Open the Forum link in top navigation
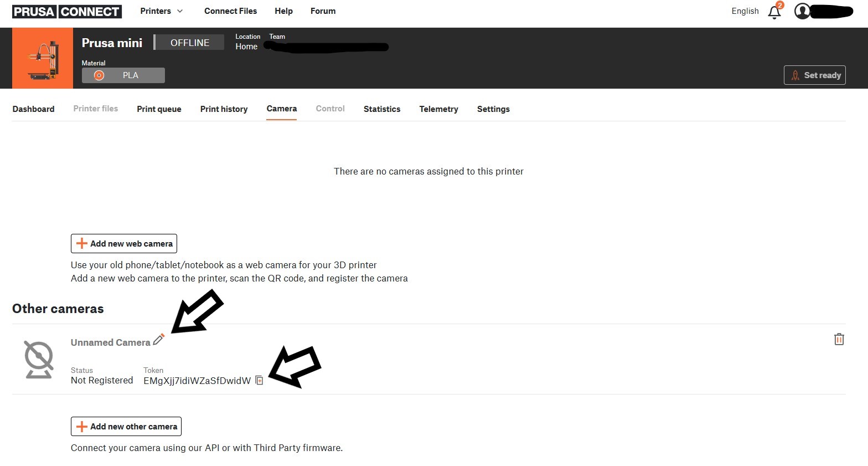 (323, 11)
